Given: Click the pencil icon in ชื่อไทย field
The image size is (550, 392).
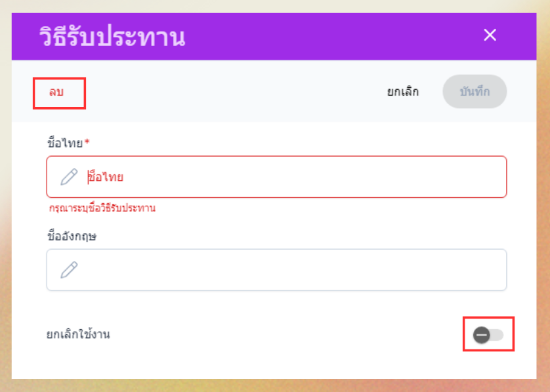Looking at the screenshot, I should point(69,177).
